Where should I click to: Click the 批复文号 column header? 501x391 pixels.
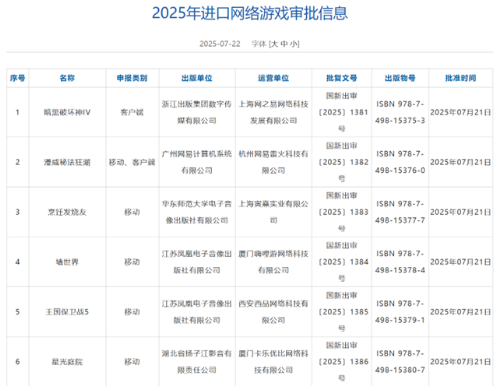point(341,78)
